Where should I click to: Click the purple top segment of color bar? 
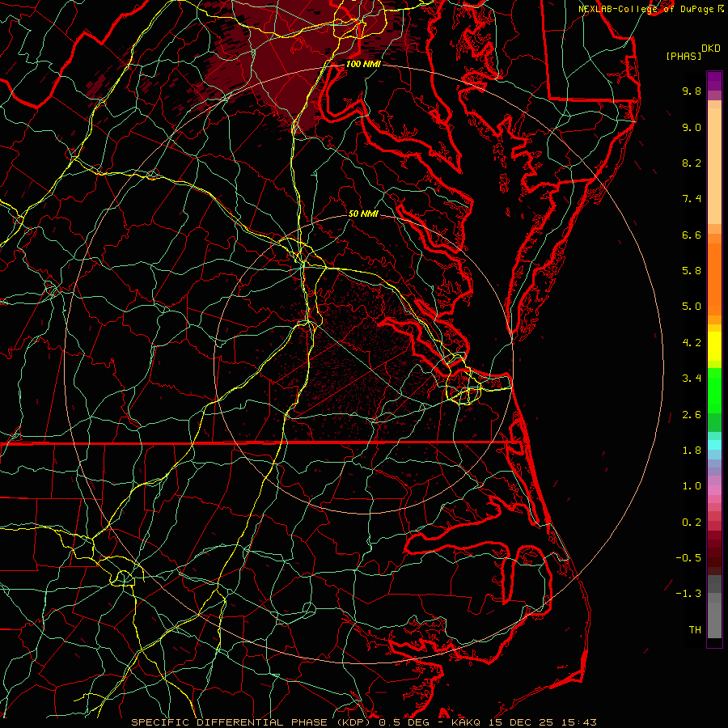714,81
